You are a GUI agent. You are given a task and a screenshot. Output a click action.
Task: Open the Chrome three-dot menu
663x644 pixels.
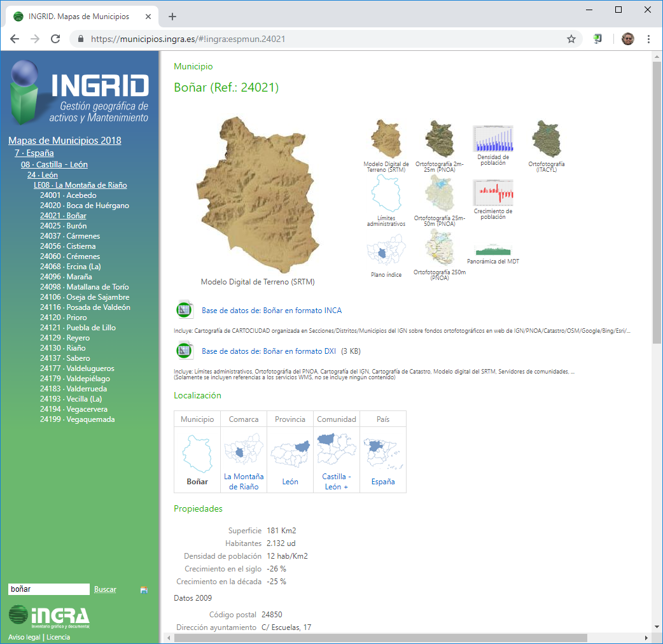point(648,39)
